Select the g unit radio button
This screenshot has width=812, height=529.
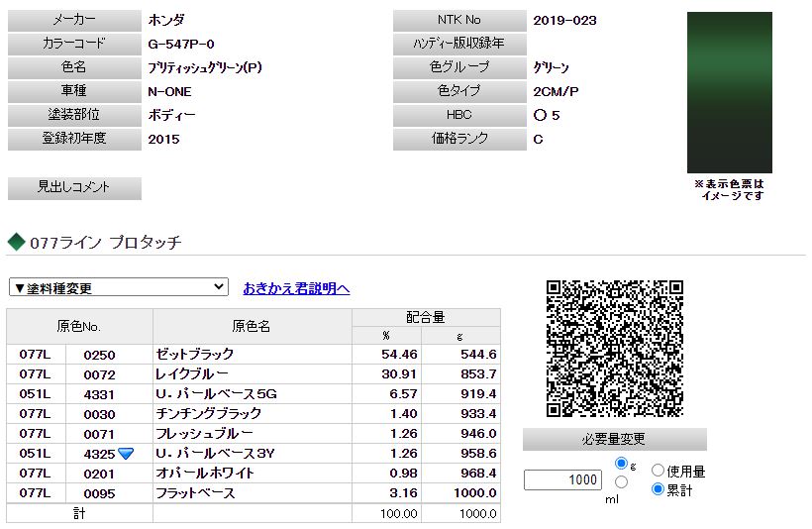coord(621,464)
